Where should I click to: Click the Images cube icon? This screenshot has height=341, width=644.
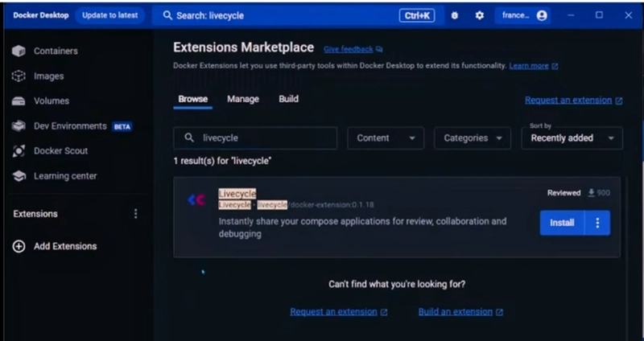coord(19,76)
